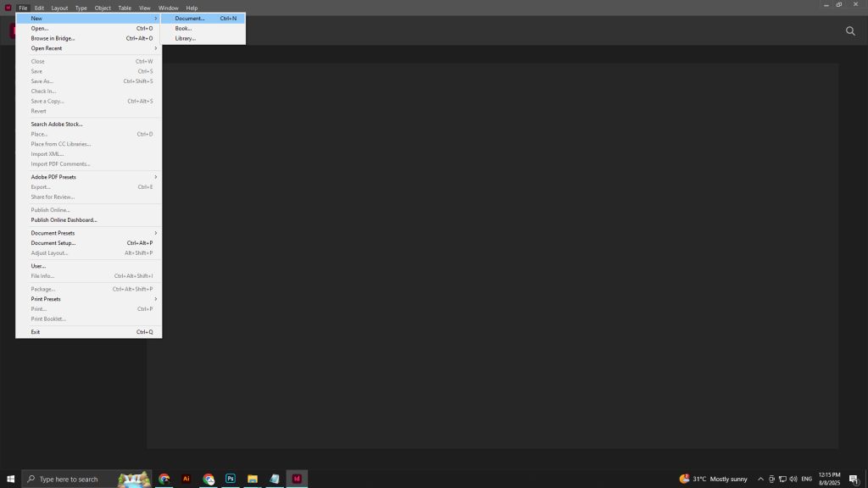Screen dimensions: 868x488
Task: Select Document from the New submenu
Action: pyautogui.click(x=190, y=18)
